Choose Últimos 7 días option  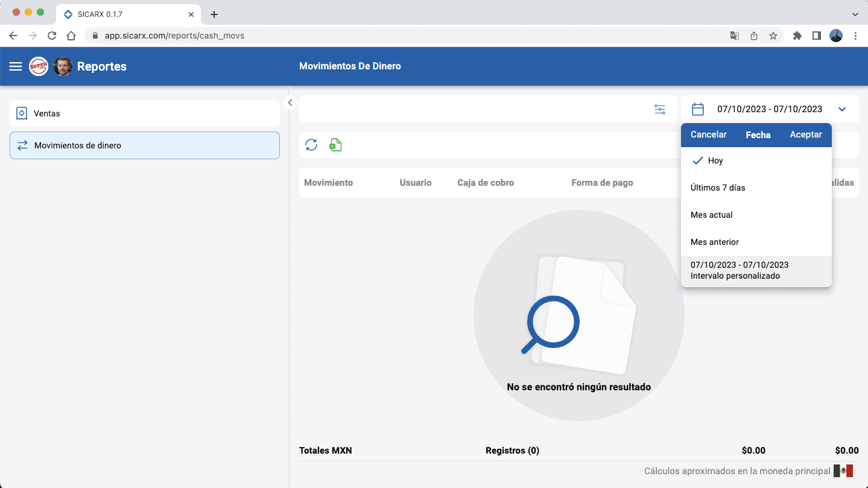click(x=718, y=188)
